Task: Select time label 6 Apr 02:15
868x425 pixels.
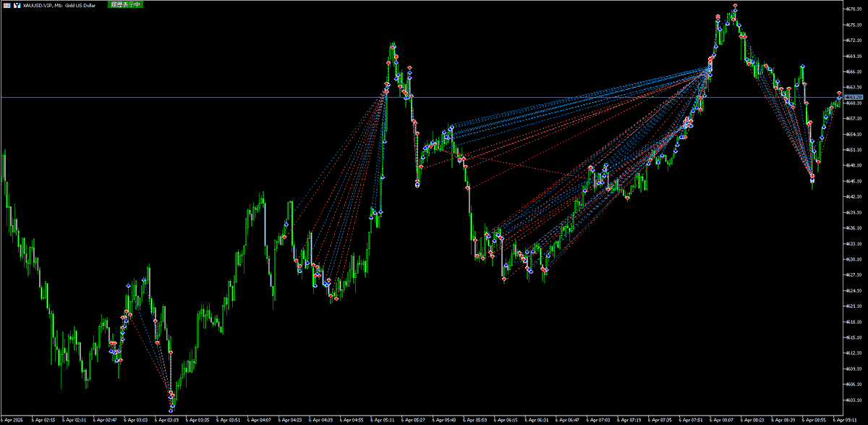Action: [44, 419]
